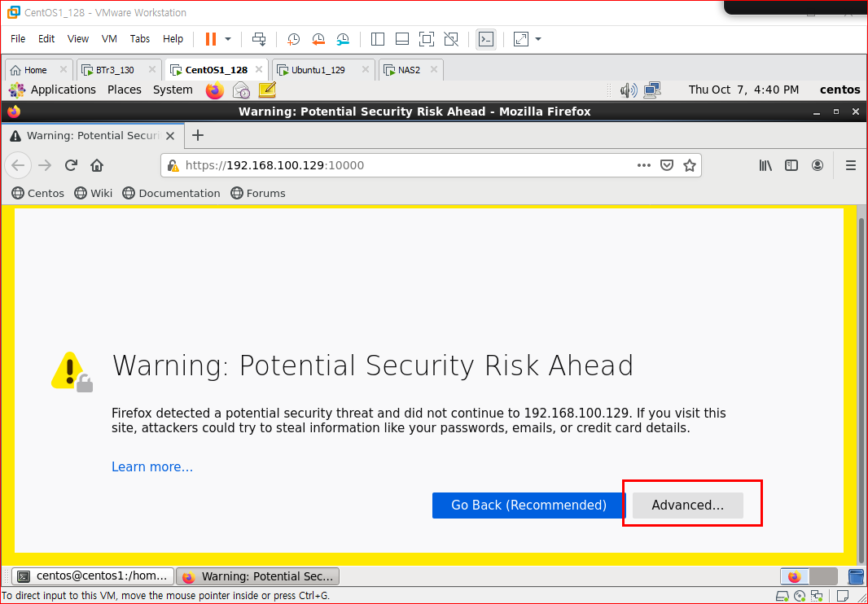868x604 pixels.
Task: Enter full screen mode icon
Action: point(426,39)
